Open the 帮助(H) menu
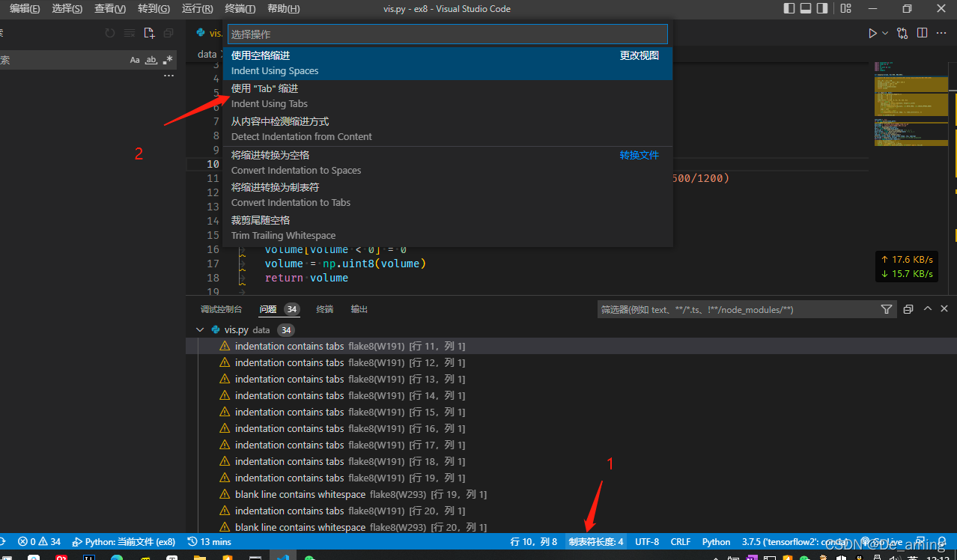 283,9
